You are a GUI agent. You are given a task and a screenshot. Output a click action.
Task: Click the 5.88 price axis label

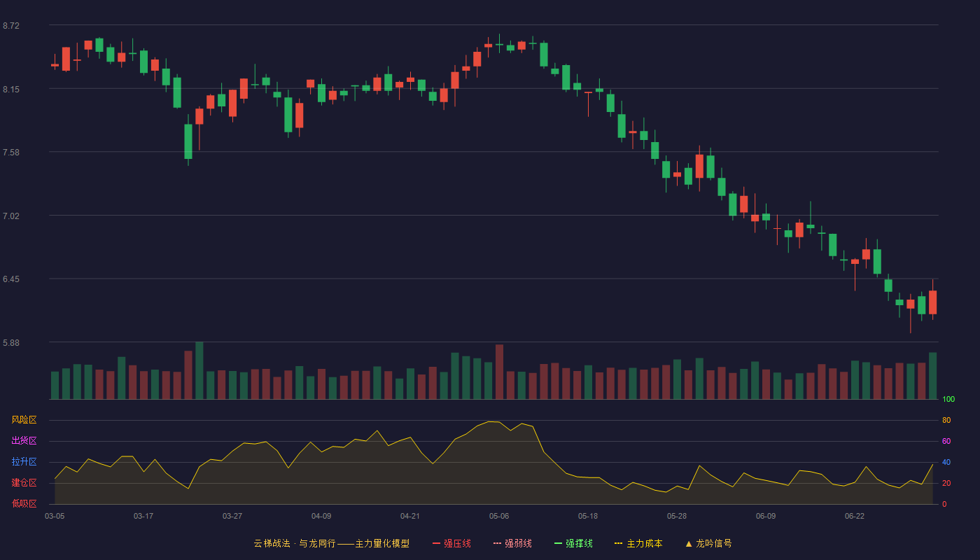(x=11, y=343)
